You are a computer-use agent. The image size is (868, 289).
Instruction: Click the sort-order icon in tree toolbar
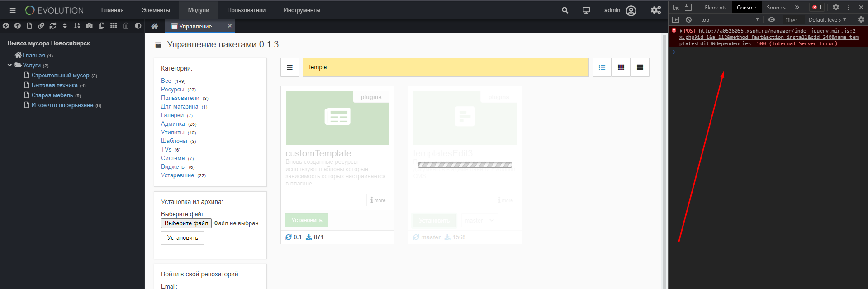click(x=77, y=26)
